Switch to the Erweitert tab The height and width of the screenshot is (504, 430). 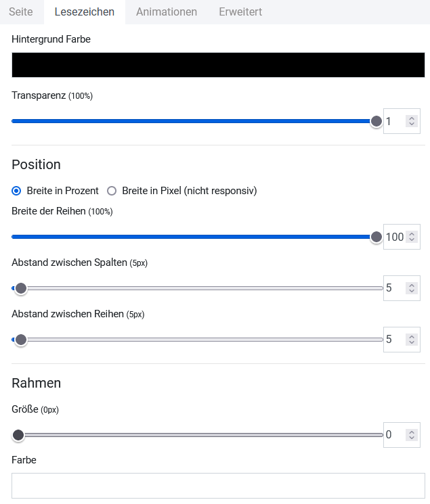pos(240,12)
